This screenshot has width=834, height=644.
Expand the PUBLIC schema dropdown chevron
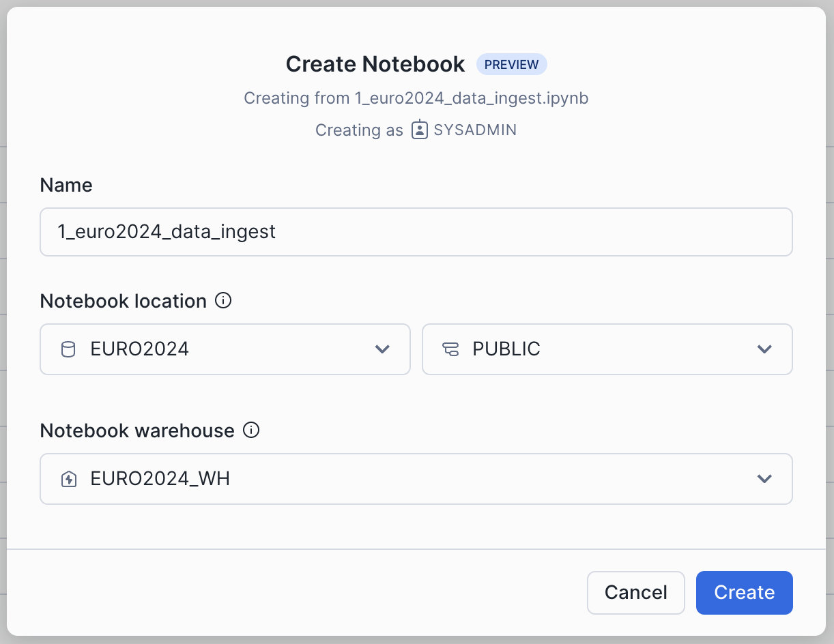click(x=764, y=349)
